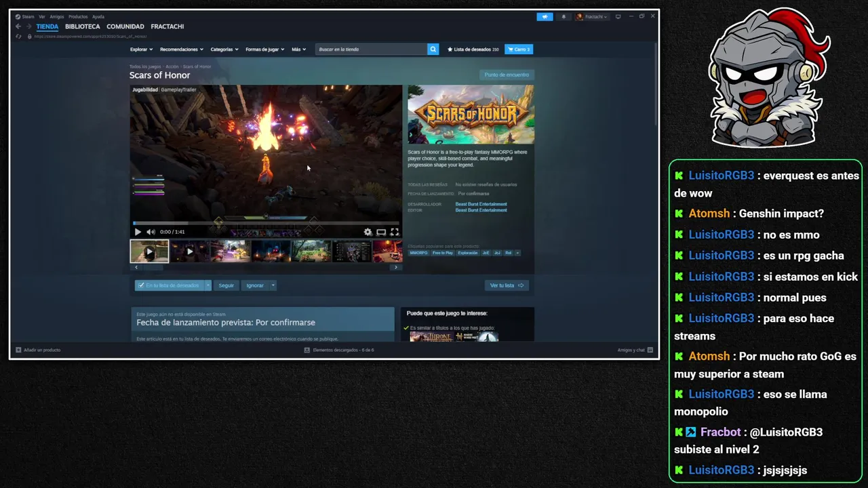The image size is (868, 488).
Task: Go forward with the right navigation arrow
Action: click(28, 26)
